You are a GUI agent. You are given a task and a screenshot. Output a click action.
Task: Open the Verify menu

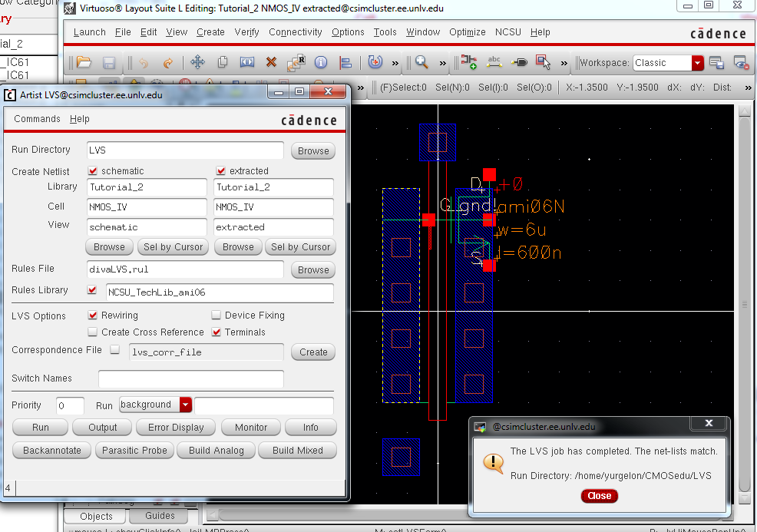click(246, 32)
